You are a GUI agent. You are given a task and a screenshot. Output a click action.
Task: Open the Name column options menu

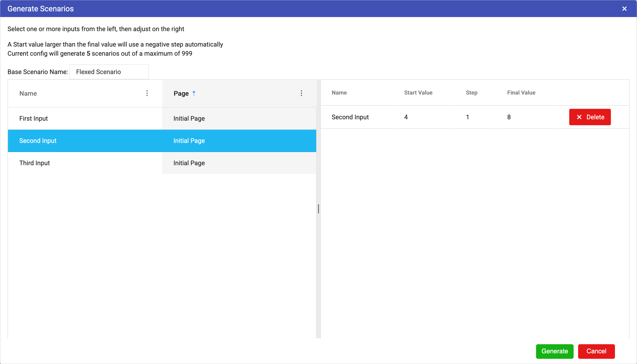(147, 93)
